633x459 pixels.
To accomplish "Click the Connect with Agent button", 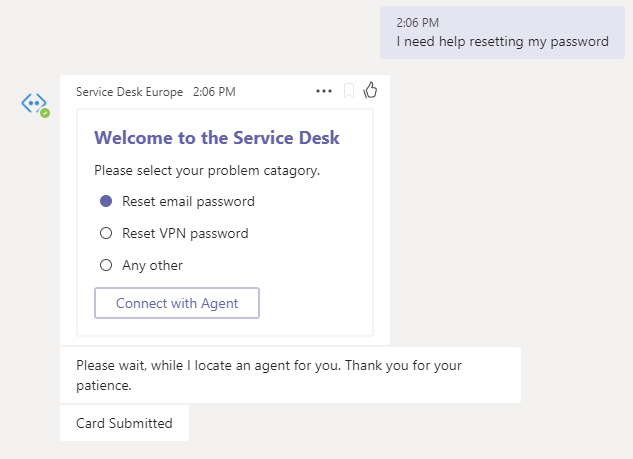I will (x=177, y=303).
